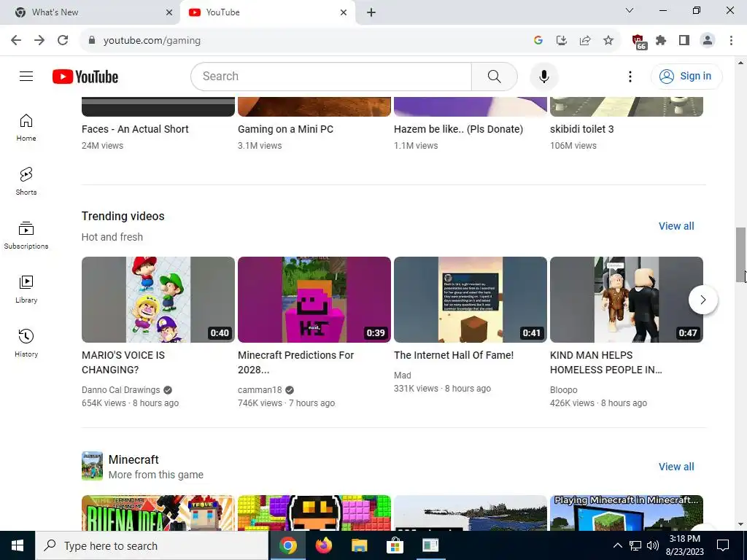The width and height of the screenshot is (747, 560).
Task: Open camman18 channel link
Action: (260, 390)
